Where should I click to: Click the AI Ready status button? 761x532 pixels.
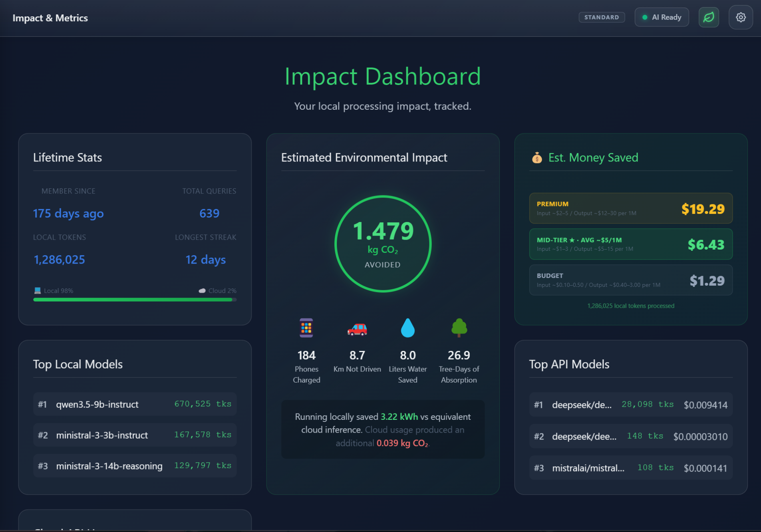tap(662, 17)
